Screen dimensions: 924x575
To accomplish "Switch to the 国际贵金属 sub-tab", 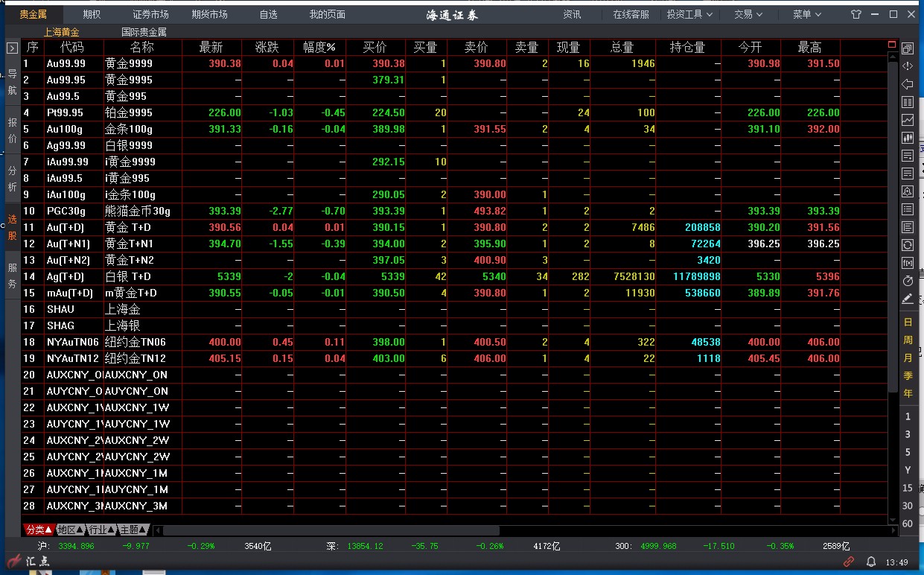I will pos(144,32).
